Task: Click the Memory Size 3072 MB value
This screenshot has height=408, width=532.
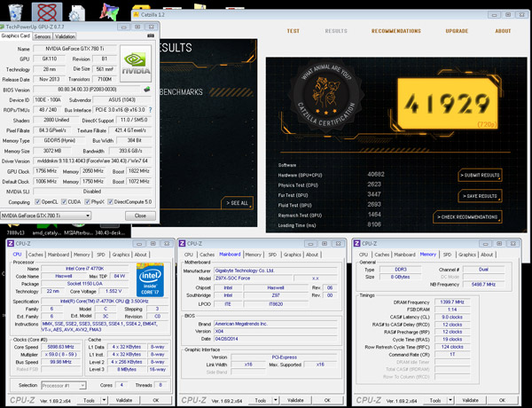Action: (52, 151)
